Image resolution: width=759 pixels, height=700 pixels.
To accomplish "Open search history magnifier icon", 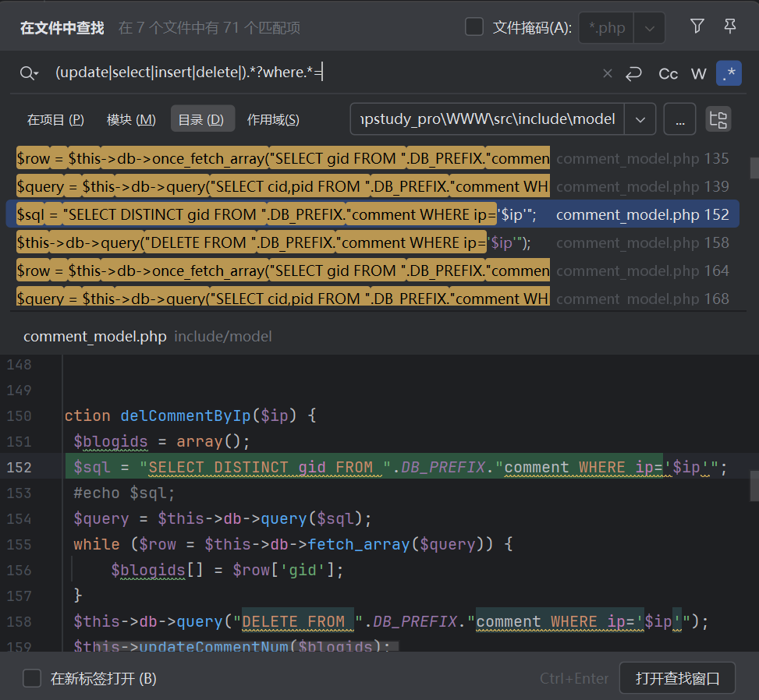I will pyautogui.click(x=29, y=73).
